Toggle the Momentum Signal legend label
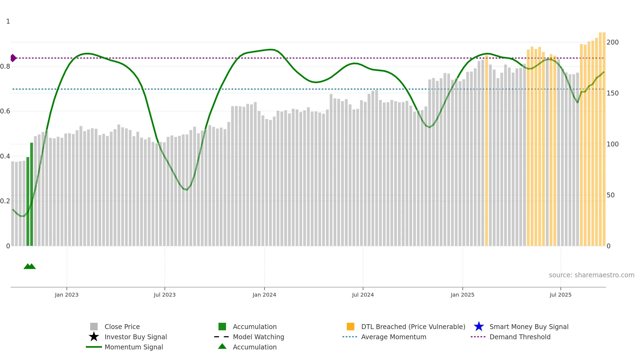Viewport: 644px width, 362px height. point(134,347)
